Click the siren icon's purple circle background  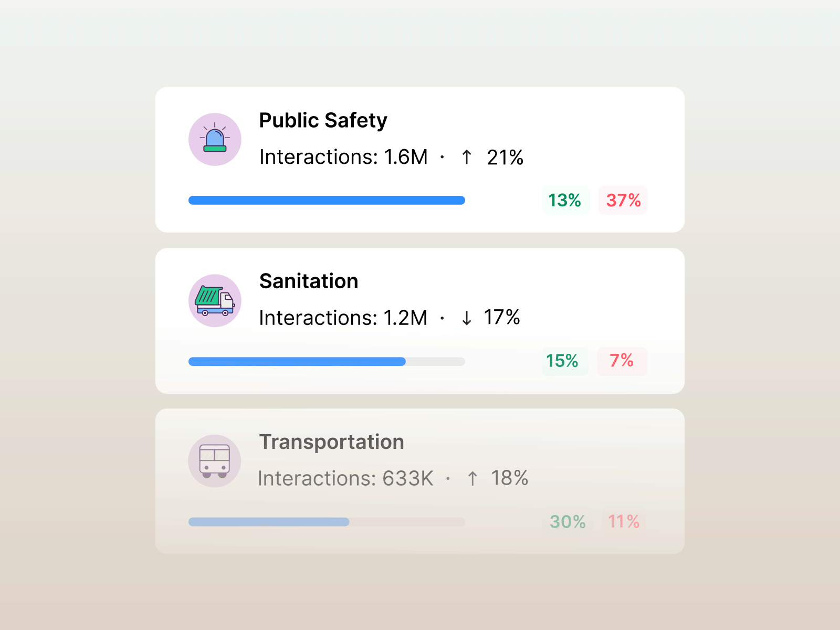[x=214, y=138]
